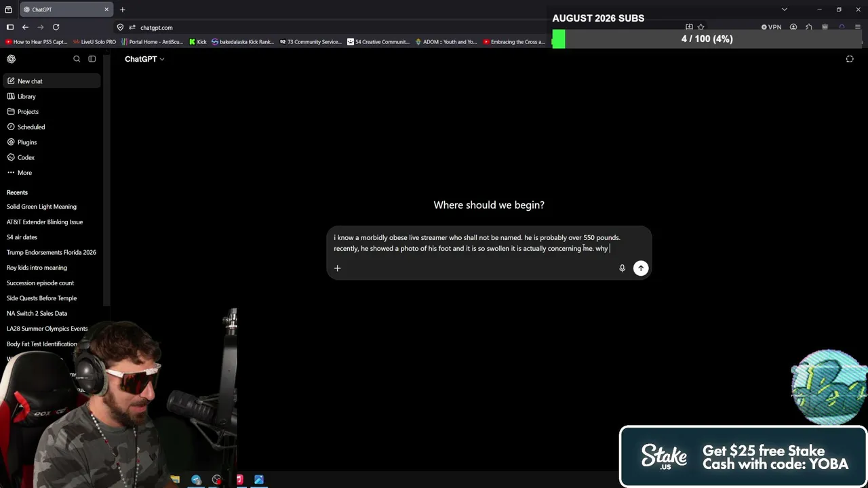The image size is (868, 488).
Task: Open site settings icon beside the URL
Action: [x=132, y=28]
